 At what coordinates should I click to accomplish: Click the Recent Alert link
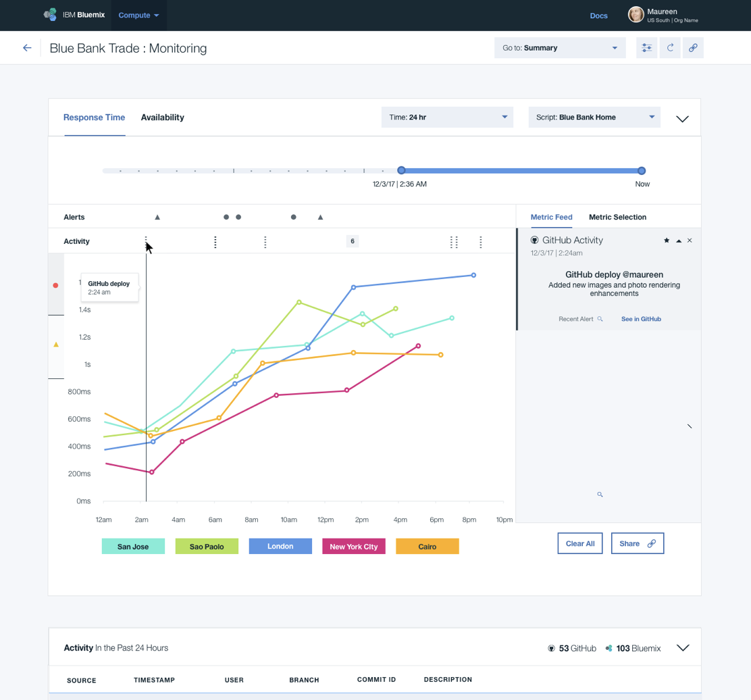575,319
